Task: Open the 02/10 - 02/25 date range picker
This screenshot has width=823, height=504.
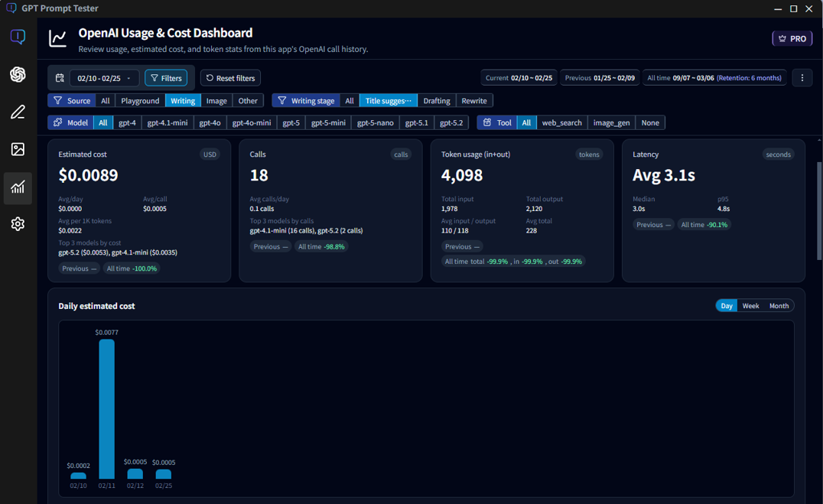Action: [104, 77]
